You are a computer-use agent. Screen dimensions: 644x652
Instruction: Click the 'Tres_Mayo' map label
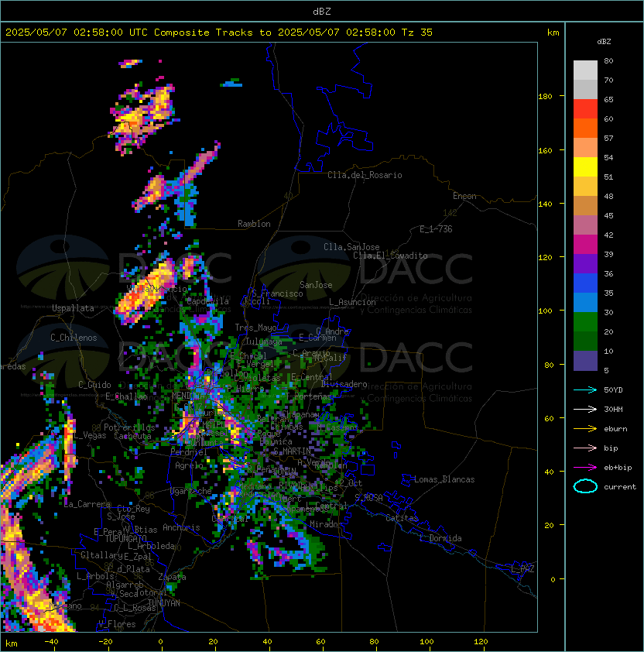point(255,328)
